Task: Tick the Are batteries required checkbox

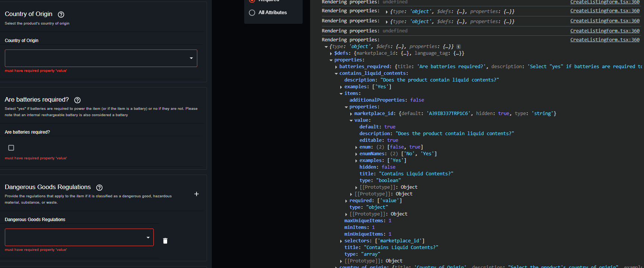Action: [11, 148]
